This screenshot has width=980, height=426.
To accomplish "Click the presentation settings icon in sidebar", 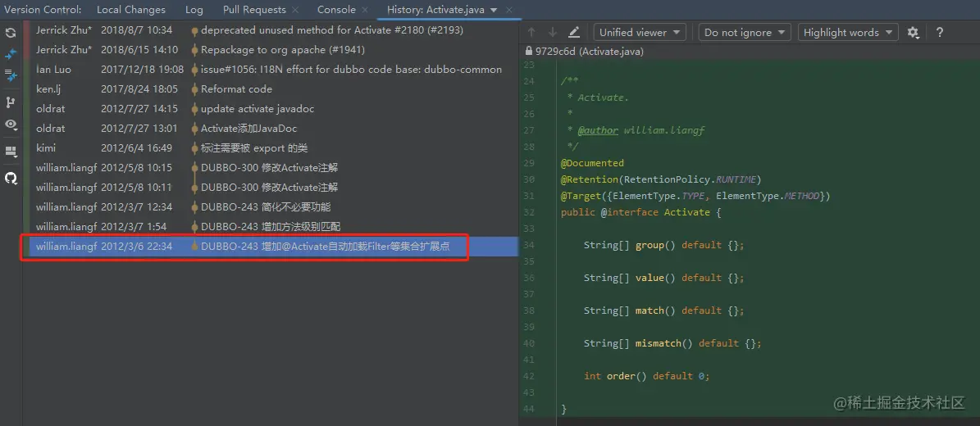I will pyautogui.click(x=11, y=152).
